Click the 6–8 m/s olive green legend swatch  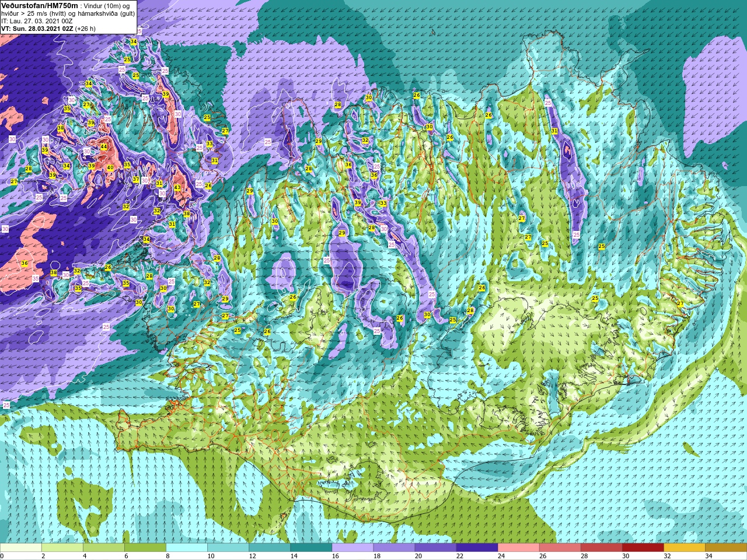coord(145,548)
